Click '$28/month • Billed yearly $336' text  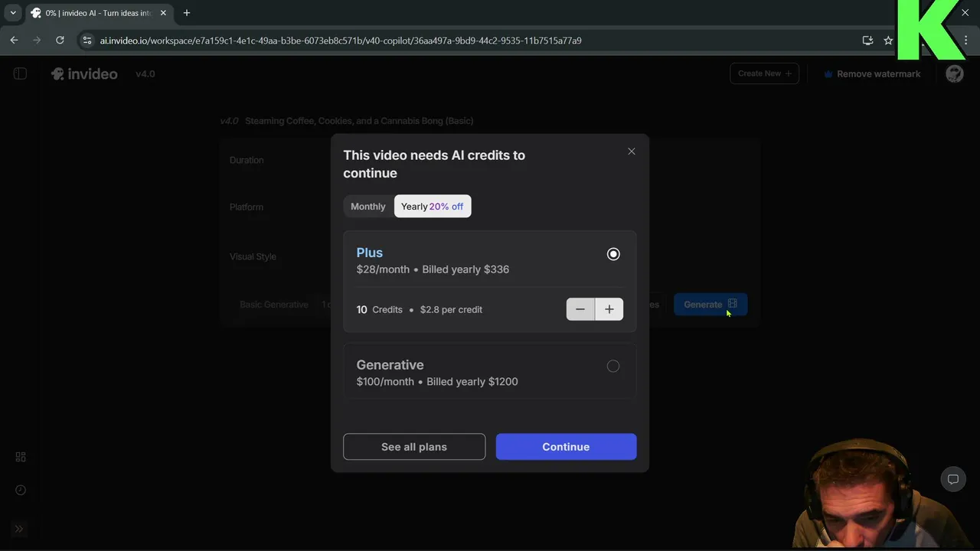click(433, 269)
